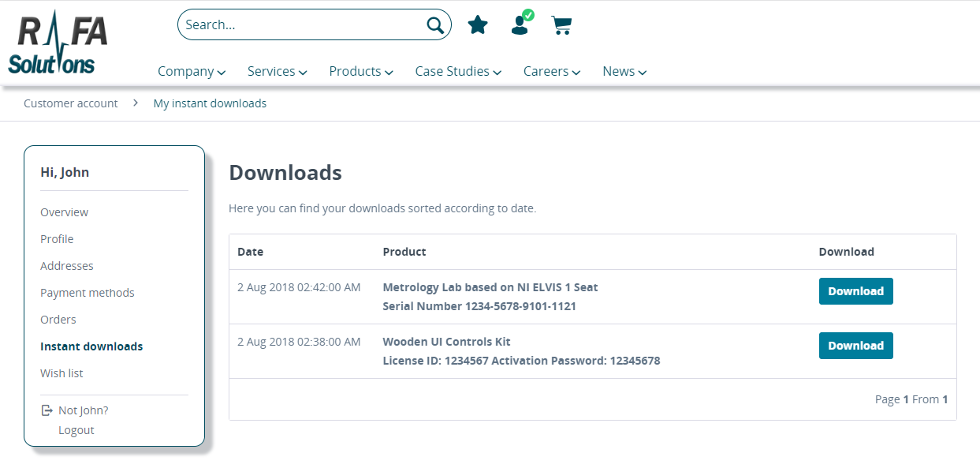The width and height of the screenshot is (980, 468).
Task: Open the Services dropdown
Action: coord(277,71)
